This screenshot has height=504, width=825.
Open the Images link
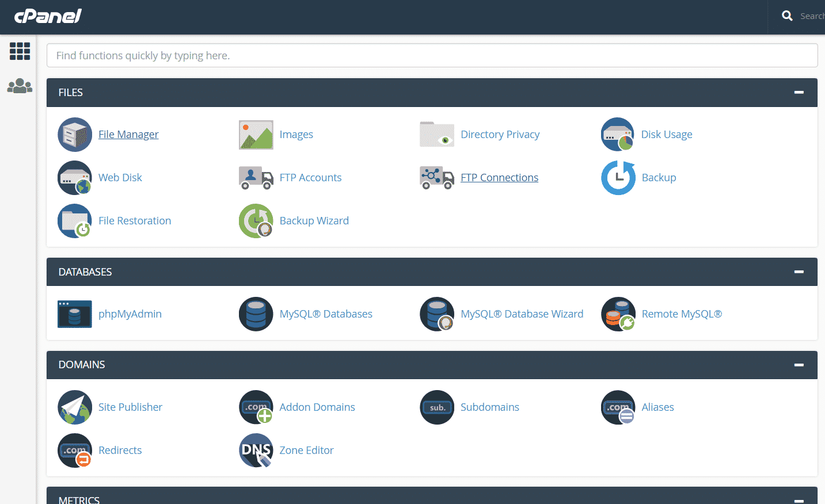point(296,135)
